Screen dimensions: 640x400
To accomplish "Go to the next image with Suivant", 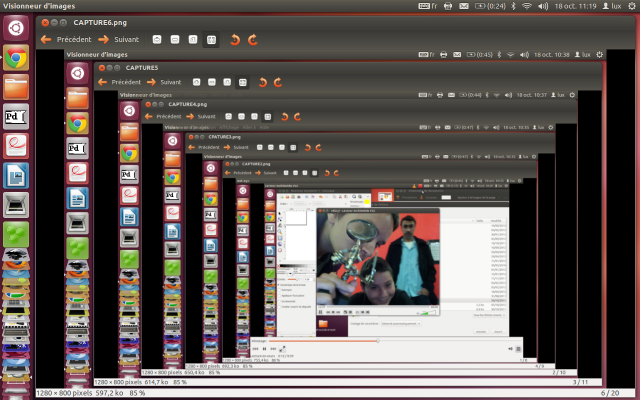I will [118, 40].
